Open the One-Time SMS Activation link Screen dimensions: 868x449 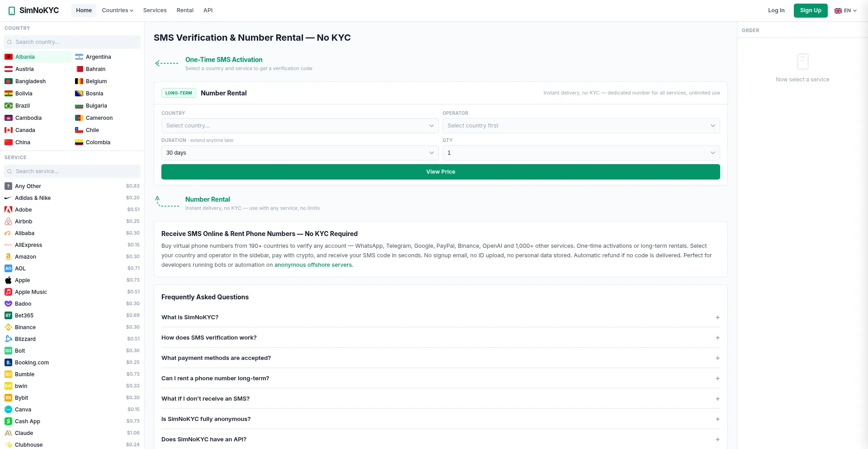tap(224, 60)
